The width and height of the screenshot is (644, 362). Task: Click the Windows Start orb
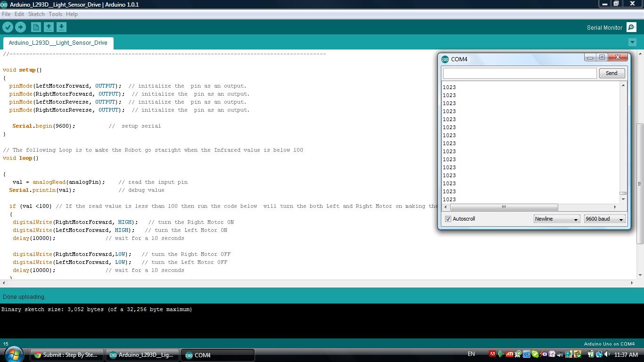(13, 354)
